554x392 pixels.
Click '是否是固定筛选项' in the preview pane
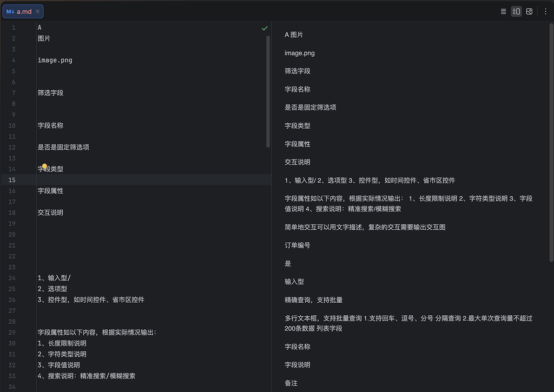(310, 108)
